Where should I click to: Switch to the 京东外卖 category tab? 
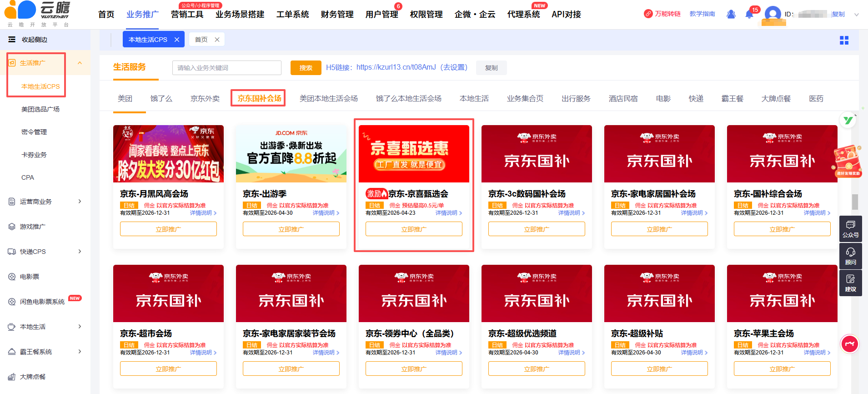coord(205,98)
